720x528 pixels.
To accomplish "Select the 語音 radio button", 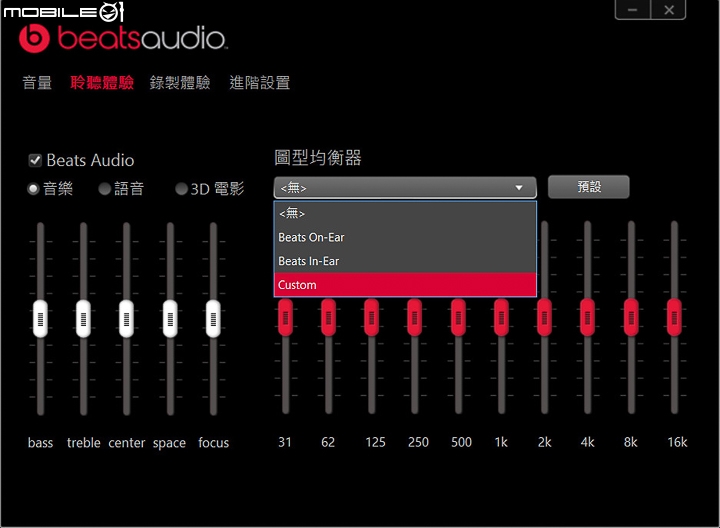I will click(105, 189).
